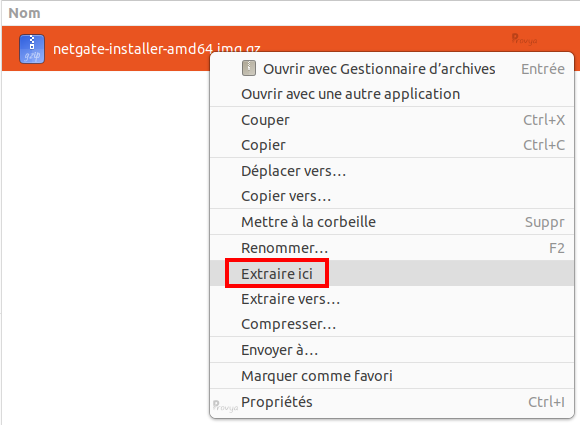Select Mettre à la corbeille
The image size is (580, 425).
point(392,222)
